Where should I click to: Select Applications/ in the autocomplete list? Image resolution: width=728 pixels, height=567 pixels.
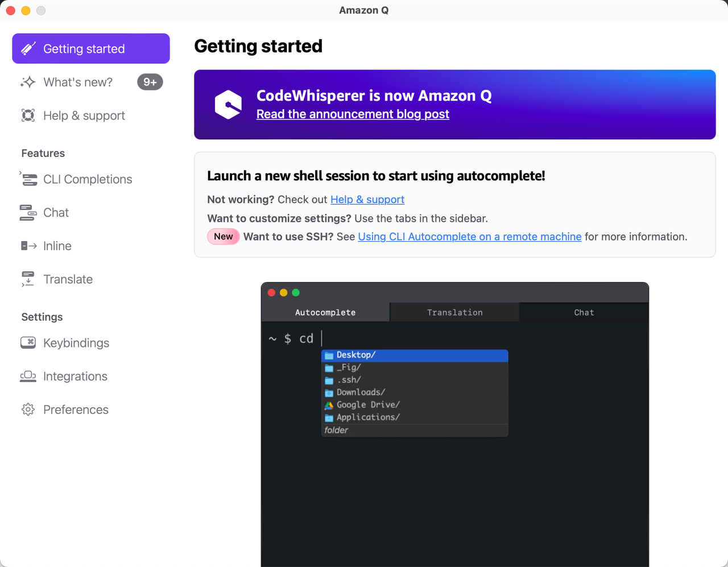415,418
